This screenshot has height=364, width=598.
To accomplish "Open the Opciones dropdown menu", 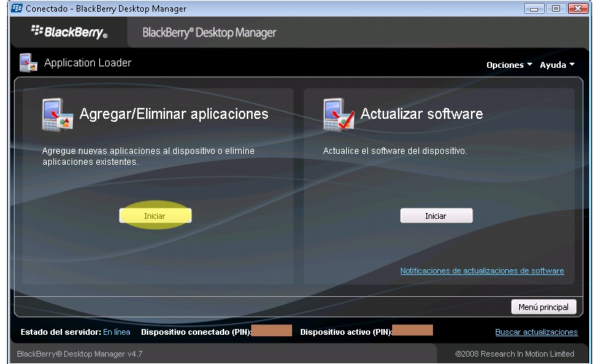I will pos(509,65).
